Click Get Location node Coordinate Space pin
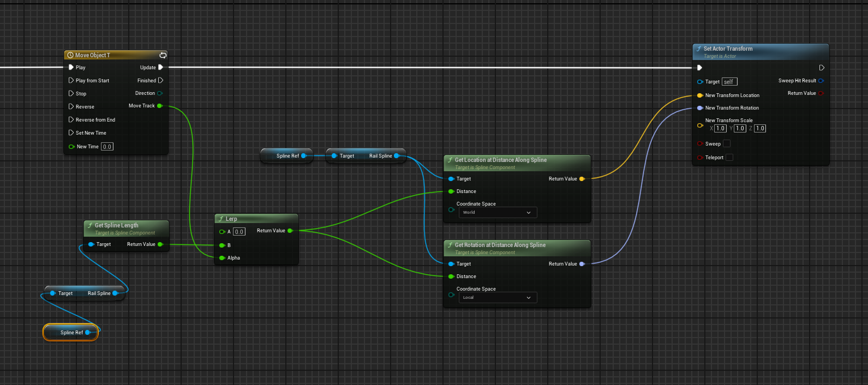This screenshot has height=385, width=868. 451,209
